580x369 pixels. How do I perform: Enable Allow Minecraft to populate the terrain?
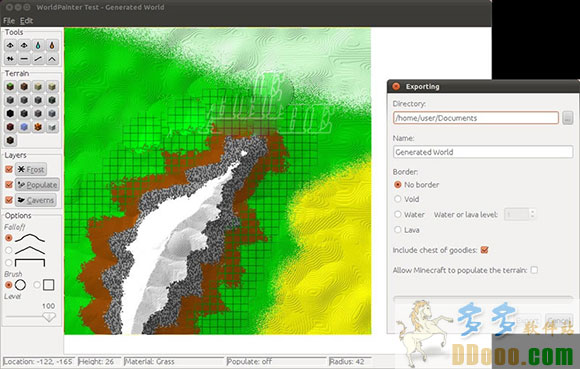(534, 270)
